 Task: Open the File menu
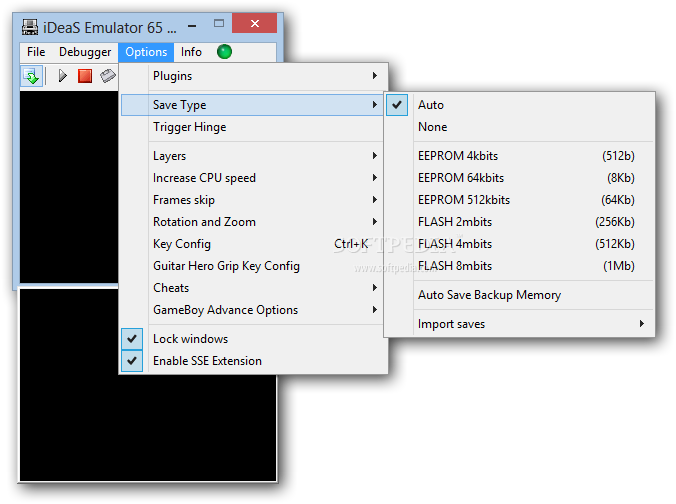point(36,52)
